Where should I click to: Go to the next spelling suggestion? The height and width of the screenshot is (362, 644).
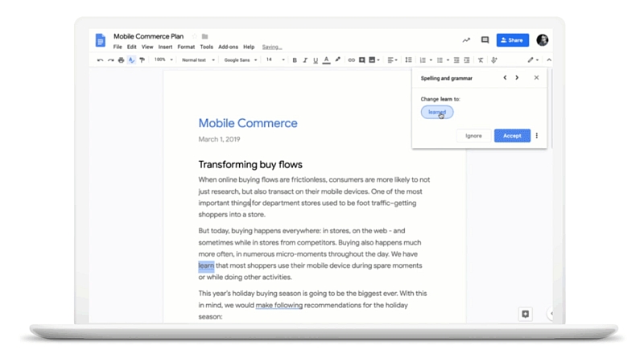click(517, 77)
